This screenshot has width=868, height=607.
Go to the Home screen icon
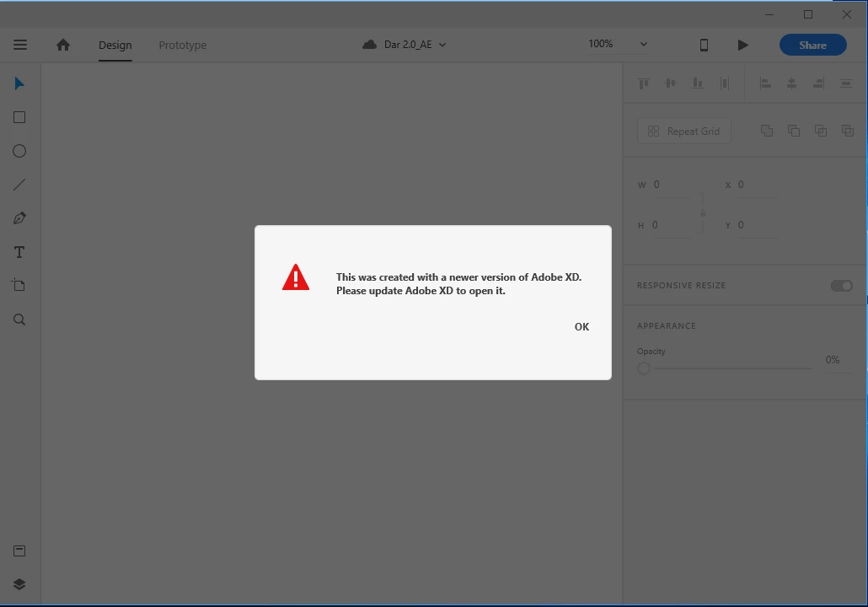pos(63,45)
